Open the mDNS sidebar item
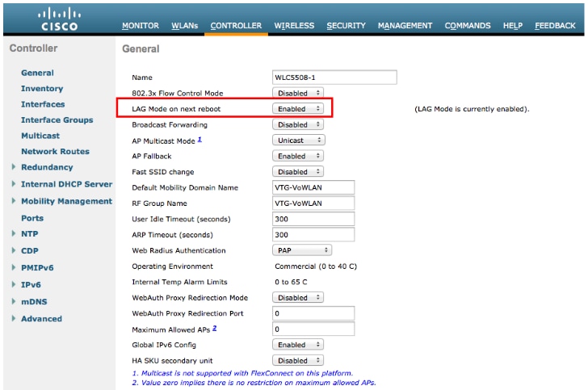 tap(34, 302)
